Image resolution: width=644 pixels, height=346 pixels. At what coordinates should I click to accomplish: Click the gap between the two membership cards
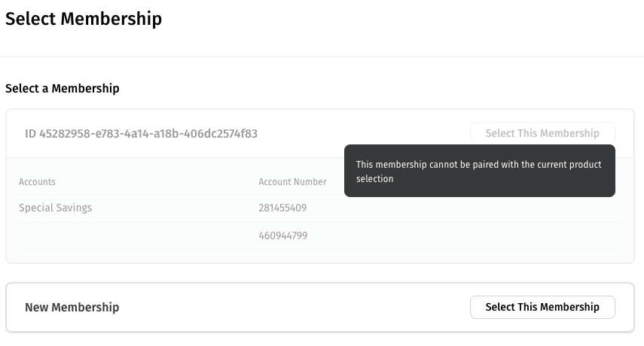pos(320,273)
